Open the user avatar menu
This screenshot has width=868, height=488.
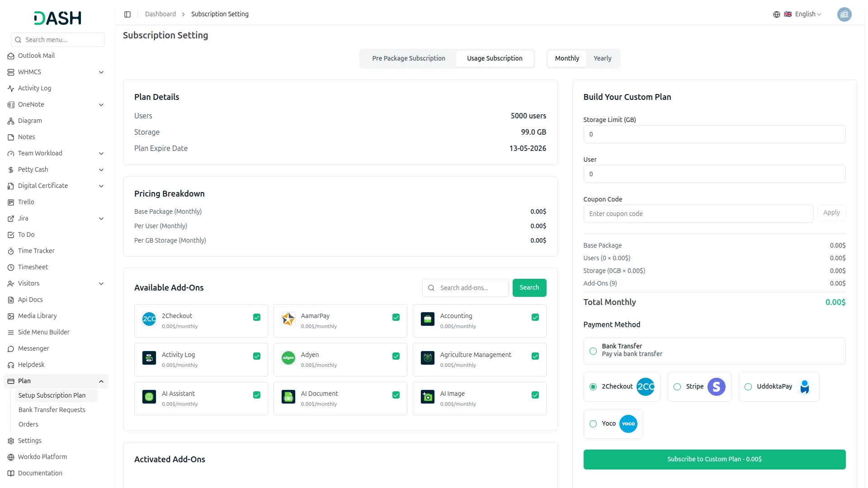[x=844, y=14]
